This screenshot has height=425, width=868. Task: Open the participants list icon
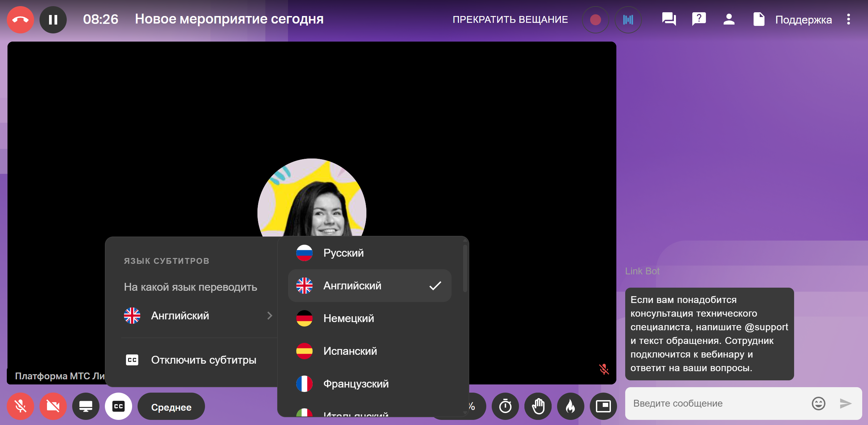click(729, 19)
